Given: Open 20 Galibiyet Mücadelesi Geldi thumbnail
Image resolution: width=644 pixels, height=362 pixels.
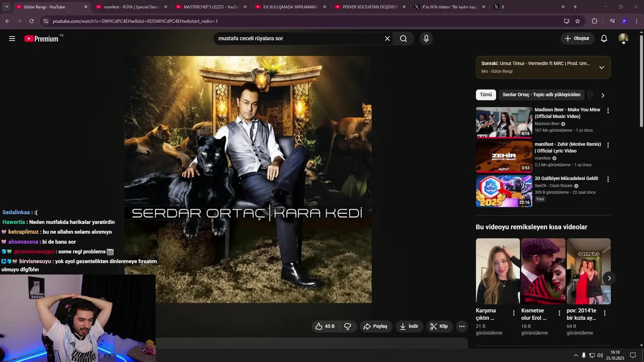Looking at the screenshot, I should (504, 191).
